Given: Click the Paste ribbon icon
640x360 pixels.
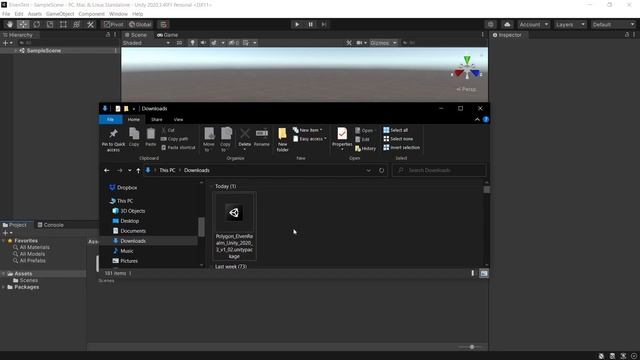Looking at the screenshot, I should [x=151, y=137].
